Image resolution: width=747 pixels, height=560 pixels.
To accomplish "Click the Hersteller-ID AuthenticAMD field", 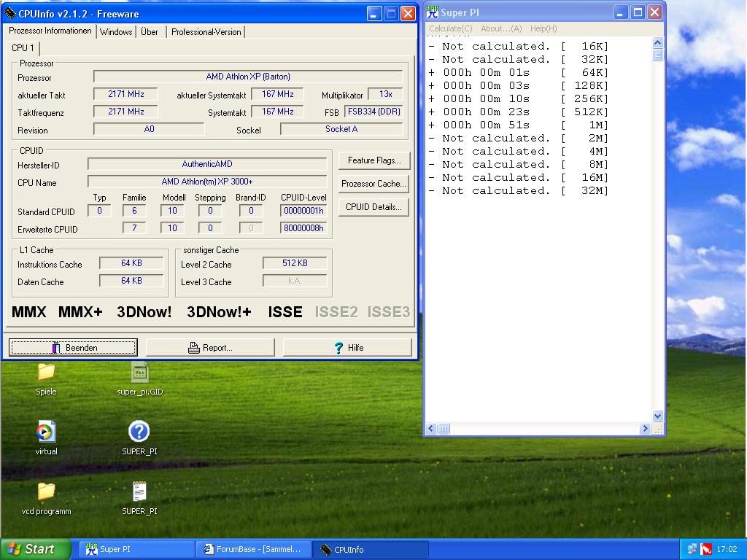I will [207, 164].
